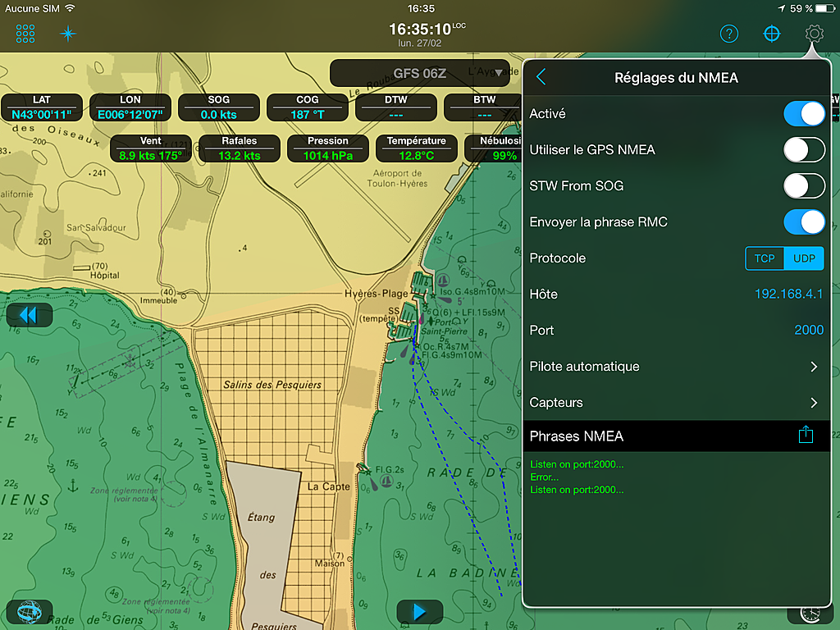Image resolution: width=840 pixels, height=630 pixels.
Task: Tap the clock icon at the bottom right
Action: point(810,614)
